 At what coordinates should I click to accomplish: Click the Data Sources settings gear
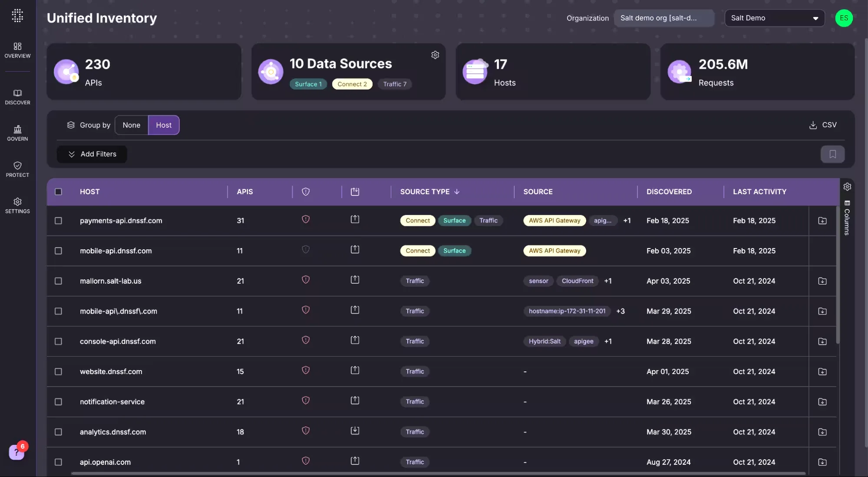pyautogui.click(x=436, y=55)
